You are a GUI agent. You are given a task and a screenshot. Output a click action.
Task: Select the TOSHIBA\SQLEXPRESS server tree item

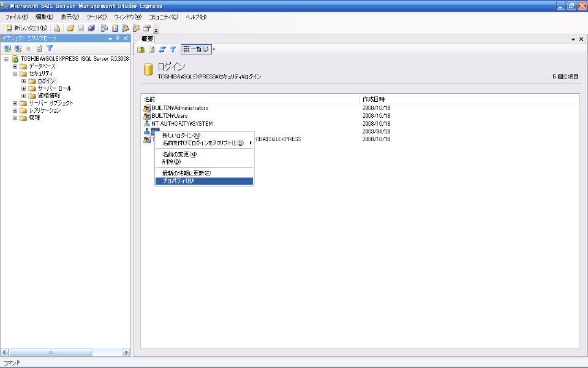[x=74, y=59]
